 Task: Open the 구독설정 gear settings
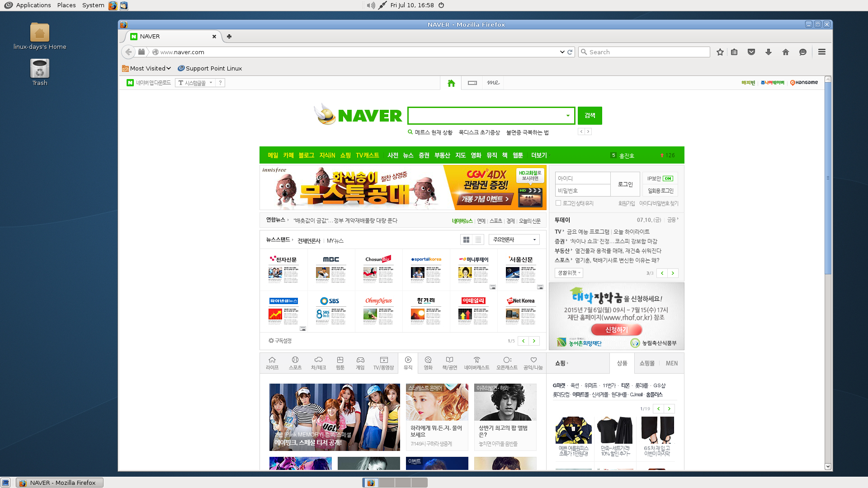coord(280,341)
